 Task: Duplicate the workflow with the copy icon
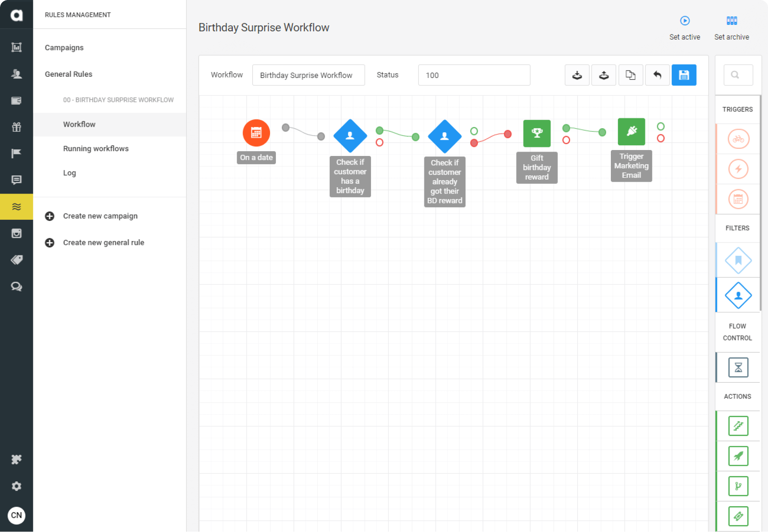[631, 75]
